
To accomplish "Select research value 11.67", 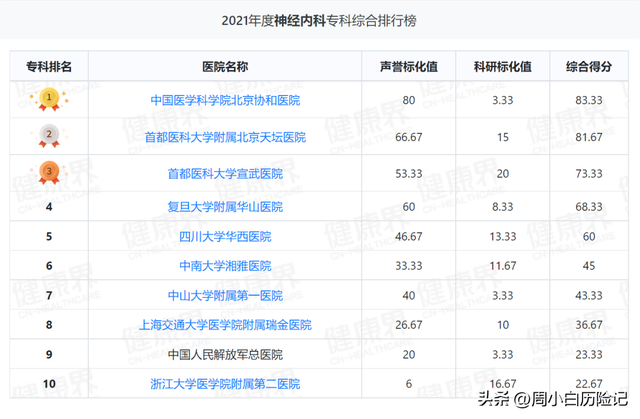I will coord(502,266).
